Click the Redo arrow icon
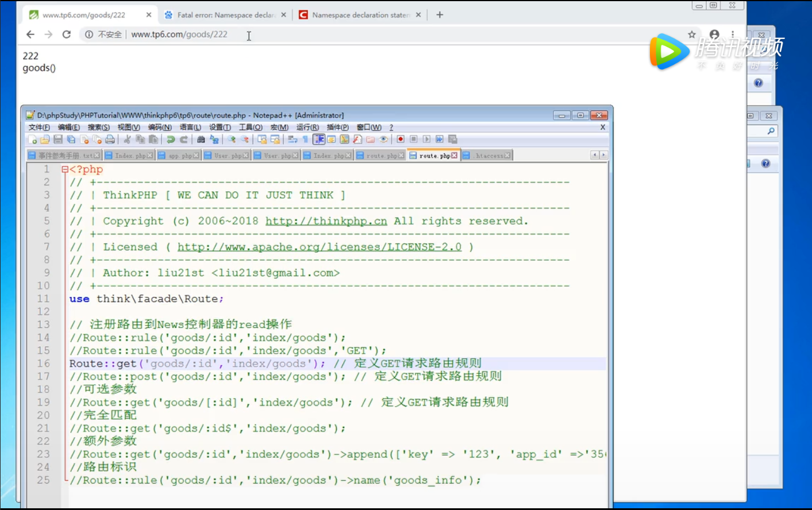Image resolution: width=812 pixels, height=510 pixels. (184, 140)
